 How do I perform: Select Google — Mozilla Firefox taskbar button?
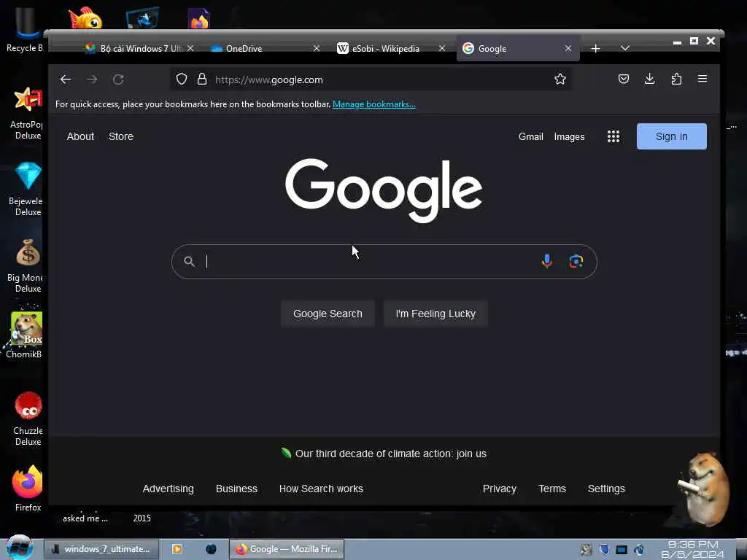tap(287, 549)
